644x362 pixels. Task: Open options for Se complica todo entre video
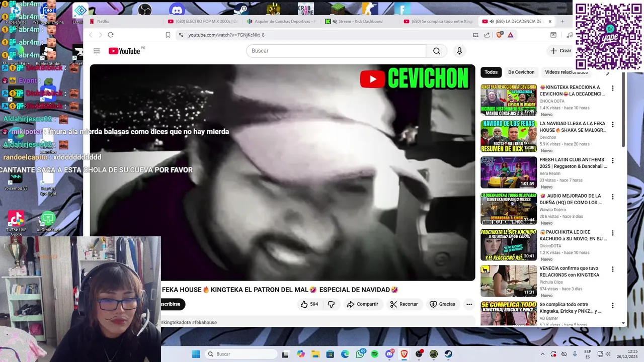pos(612,306)
